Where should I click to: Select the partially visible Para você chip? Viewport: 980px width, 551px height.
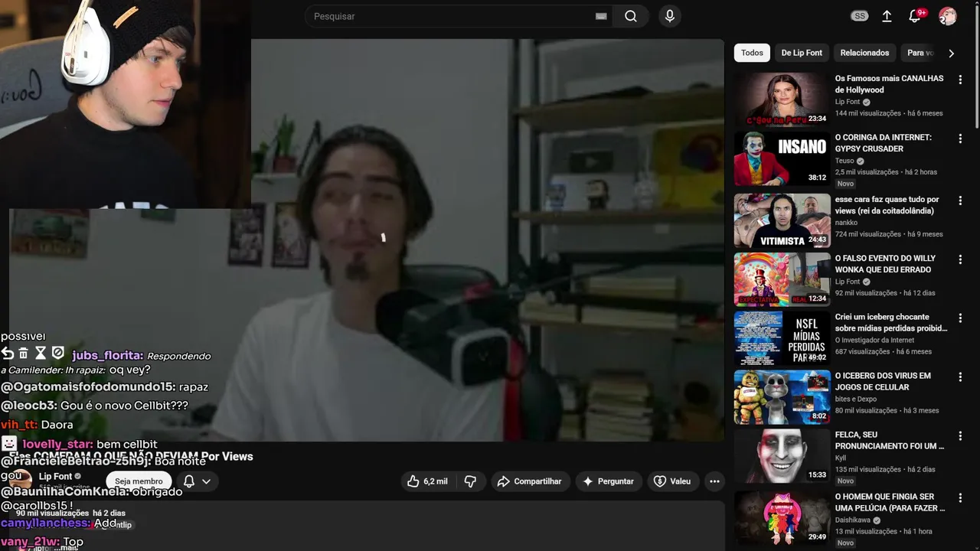click(x=920, y=53)
